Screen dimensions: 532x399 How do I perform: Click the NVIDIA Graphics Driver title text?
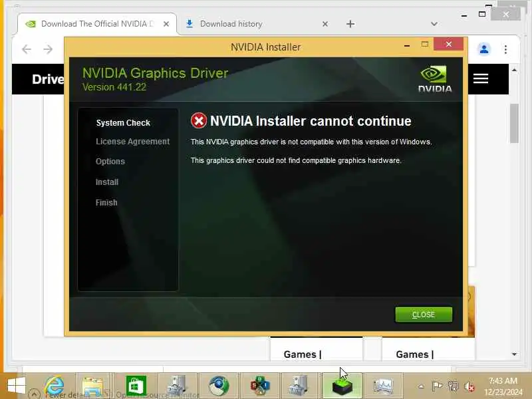pos(155,73)
